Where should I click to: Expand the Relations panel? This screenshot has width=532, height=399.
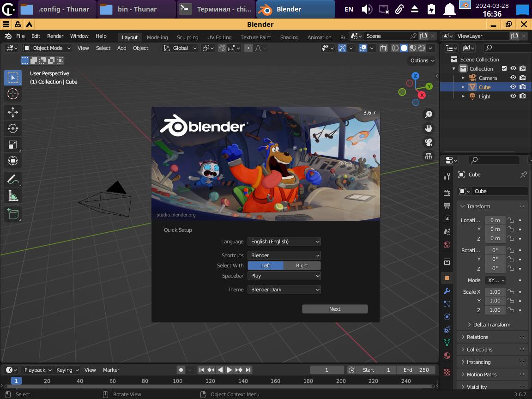click(477, 337)
